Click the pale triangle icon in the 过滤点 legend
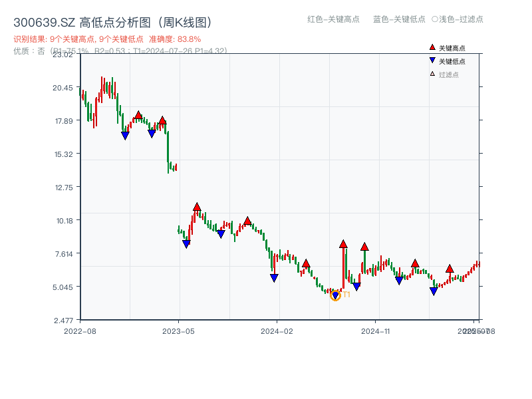Viewport: 532px width, 399px height. coord(432,74)
